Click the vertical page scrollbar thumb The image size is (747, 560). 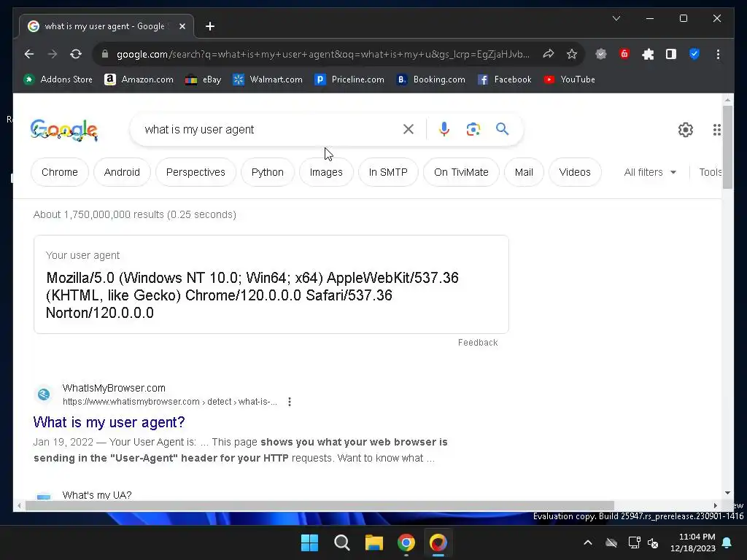pos(727,147)
